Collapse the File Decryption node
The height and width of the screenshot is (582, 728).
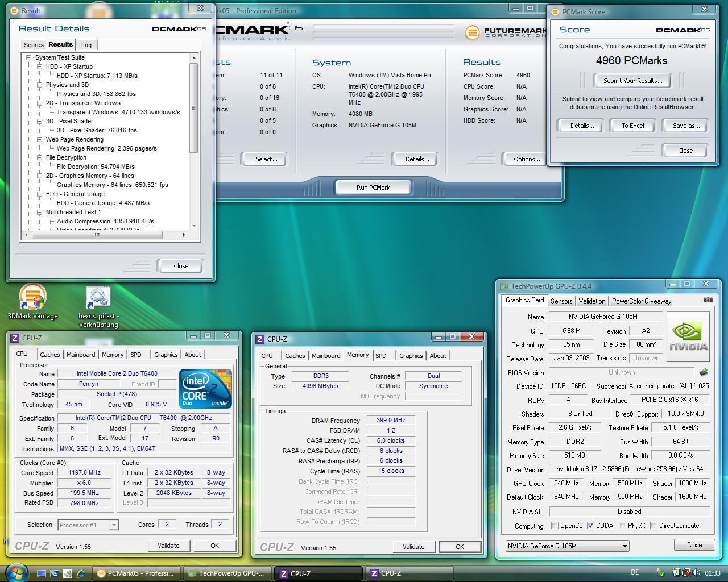(40, 157)
